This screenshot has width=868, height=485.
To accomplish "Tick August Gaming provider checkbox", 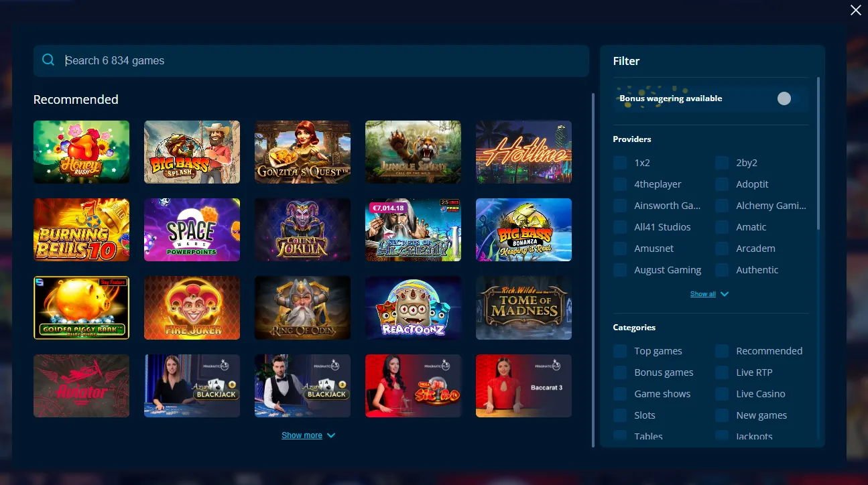I will coord(620,270).
